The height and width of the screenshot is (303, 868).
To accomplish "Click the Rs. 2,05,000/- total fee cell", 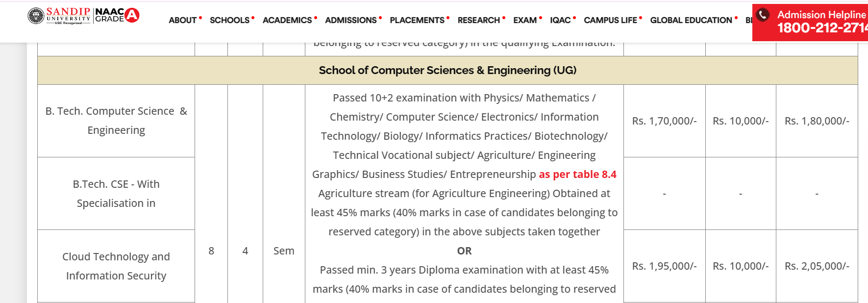I will click(x=817, y=266).
